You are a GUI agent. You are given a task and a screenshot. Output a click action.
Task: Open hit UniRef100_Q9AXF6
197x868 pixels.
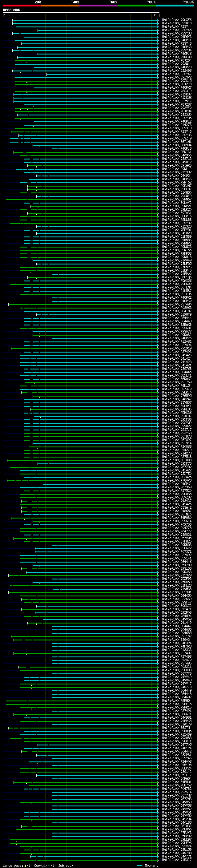pyautogui.click(x=177, y=20)
